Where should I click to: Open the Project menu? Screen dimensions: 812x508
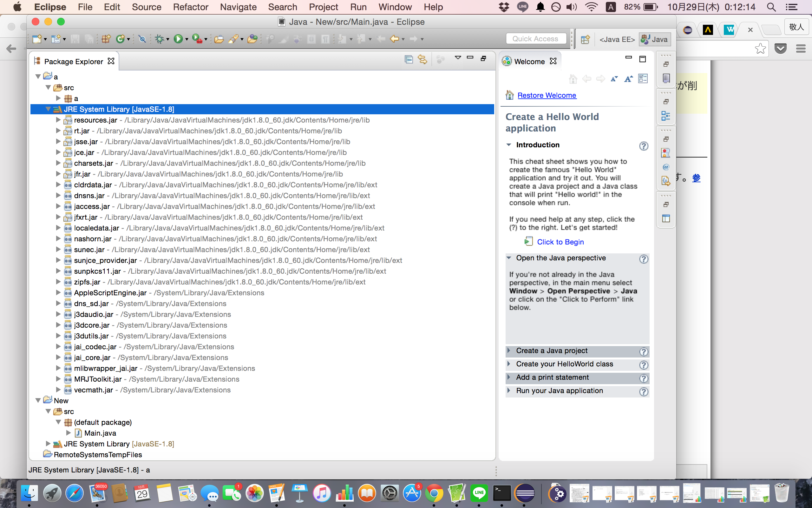click(324, 7)
